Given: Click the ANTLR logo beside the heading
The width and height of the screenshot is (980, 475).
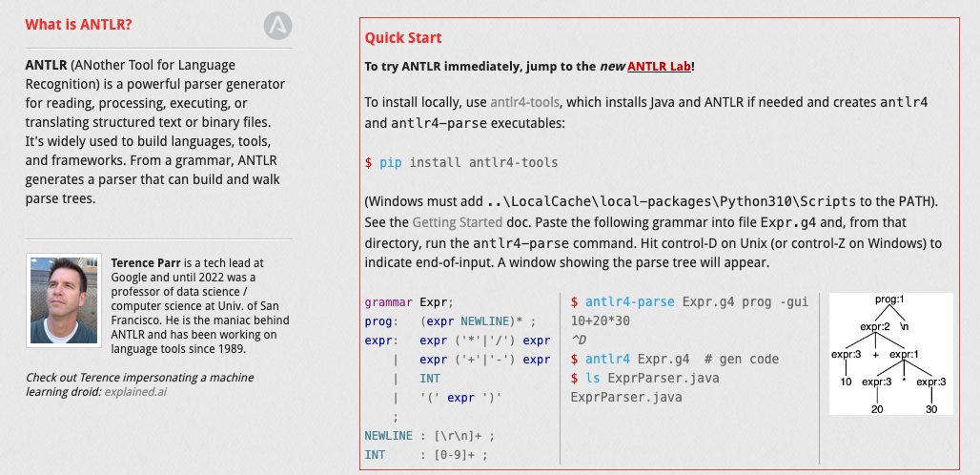Looking at the screenshot, I should tap(277, 26).
